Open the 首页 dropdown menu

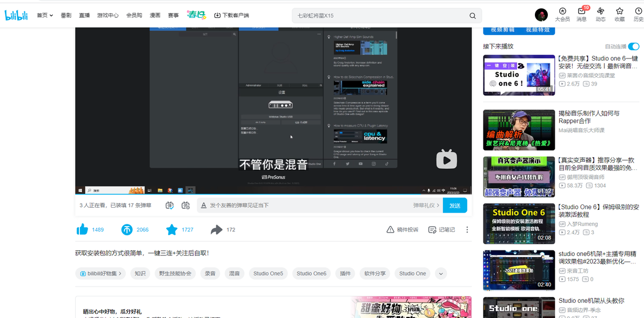pyautogui.click(x=45, y=15)
